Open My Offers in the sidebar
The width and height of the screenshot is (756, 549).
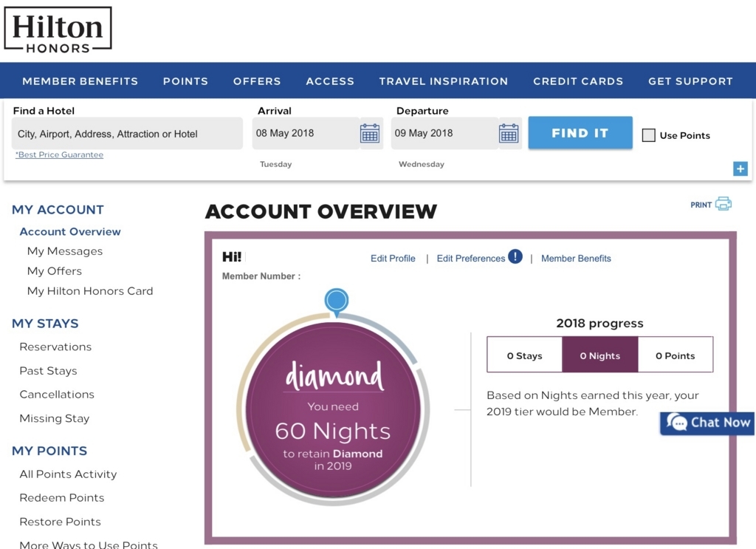pyautogui.click(x=55, y=271)
